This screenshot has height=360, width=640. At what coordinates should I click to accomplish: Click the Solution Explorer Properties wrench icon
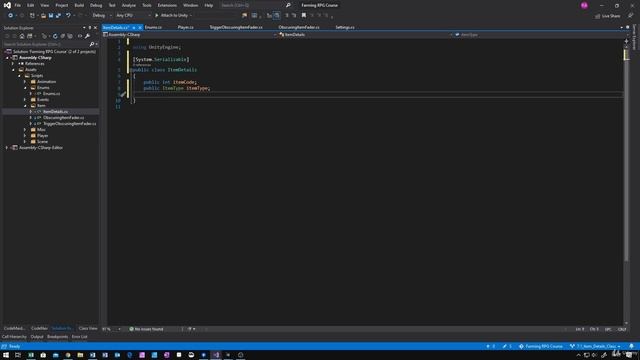click(87, 36)
